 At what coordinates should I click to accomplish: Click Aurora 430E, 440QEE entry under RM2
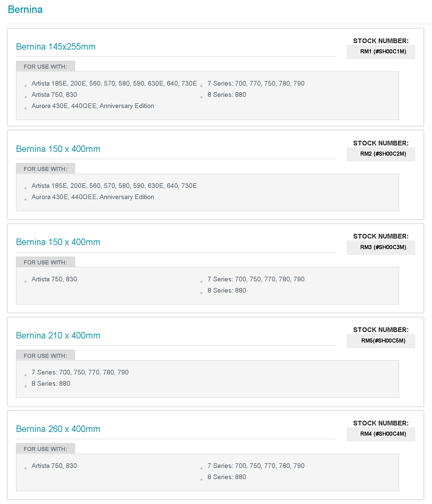(x=93, y=197)
